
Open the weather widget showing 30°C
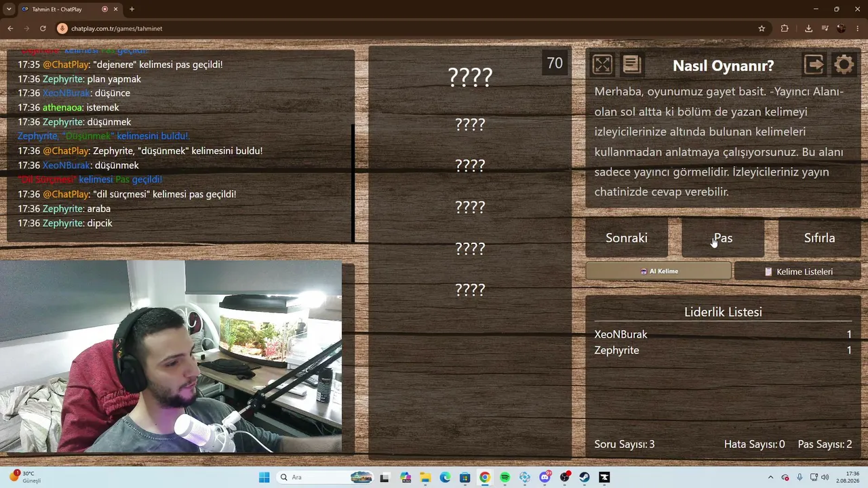[x=26, y=477]
